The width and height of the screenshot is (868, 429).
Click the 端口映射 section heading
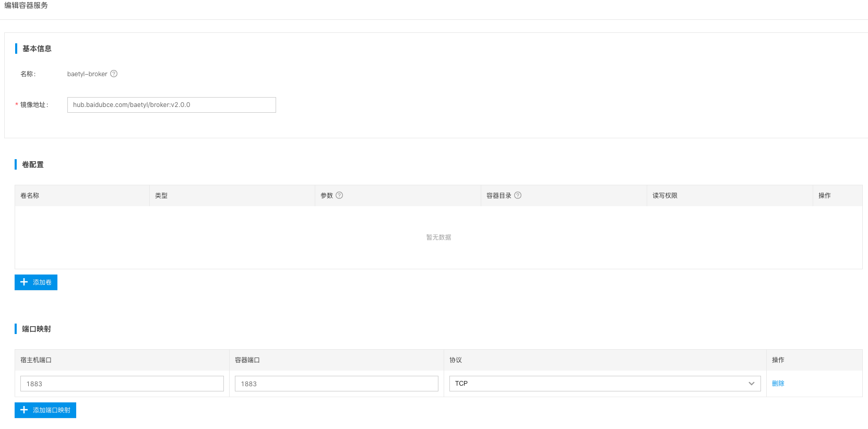[37, 329]
